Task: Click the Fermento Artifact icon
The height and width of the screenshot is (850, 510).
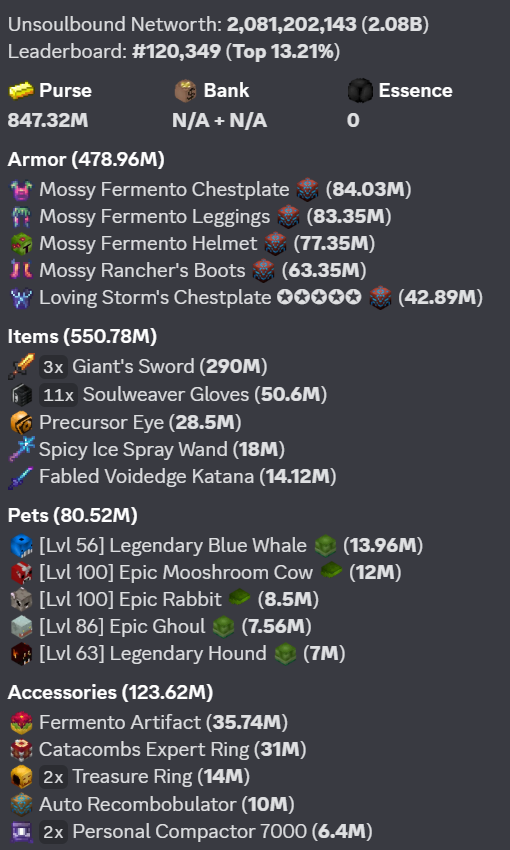Action: coord(22,723)
